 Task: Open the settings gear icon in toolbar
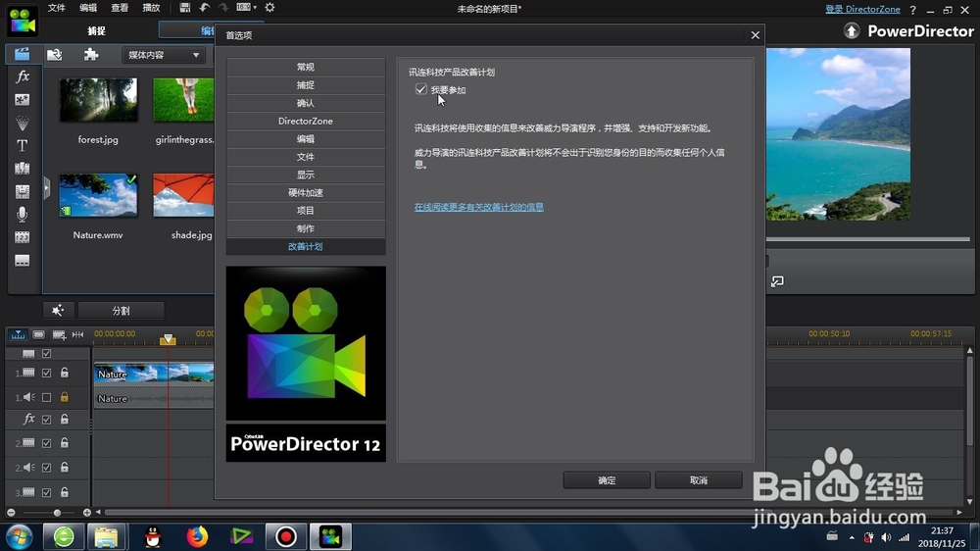[269, 8]
